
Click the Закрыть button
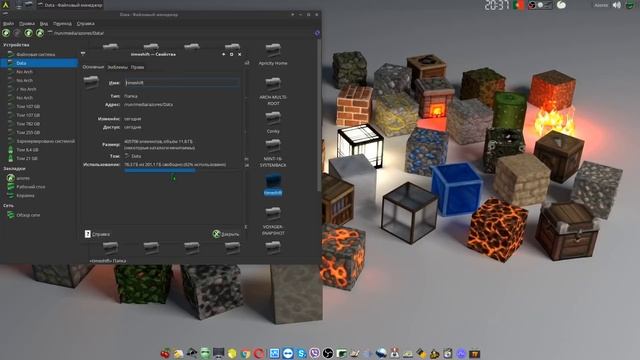pos(226,234)
